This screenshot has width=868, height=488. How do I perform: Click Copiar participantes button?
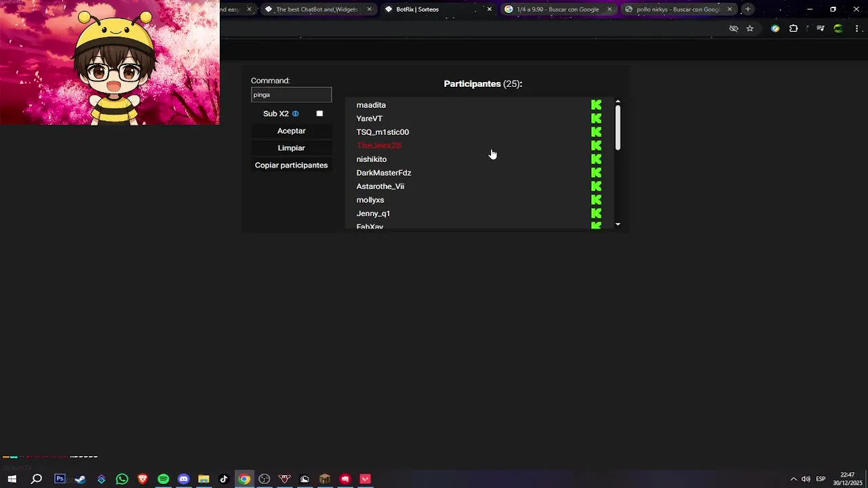pos(292,165)
